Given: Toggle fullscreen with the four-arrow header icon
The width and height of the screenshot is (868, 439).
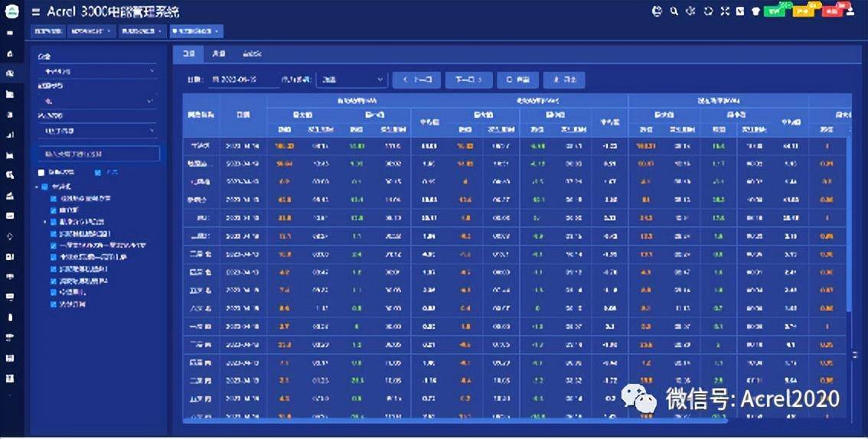Looking at the screenshot, I should [x=725, y=11].
